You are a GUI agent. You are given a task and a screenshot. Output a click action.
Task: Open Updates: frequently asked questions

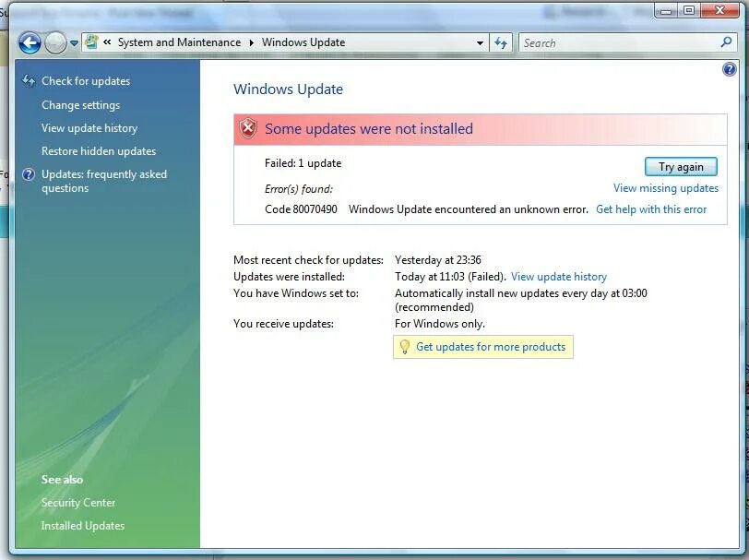(104, 181)
